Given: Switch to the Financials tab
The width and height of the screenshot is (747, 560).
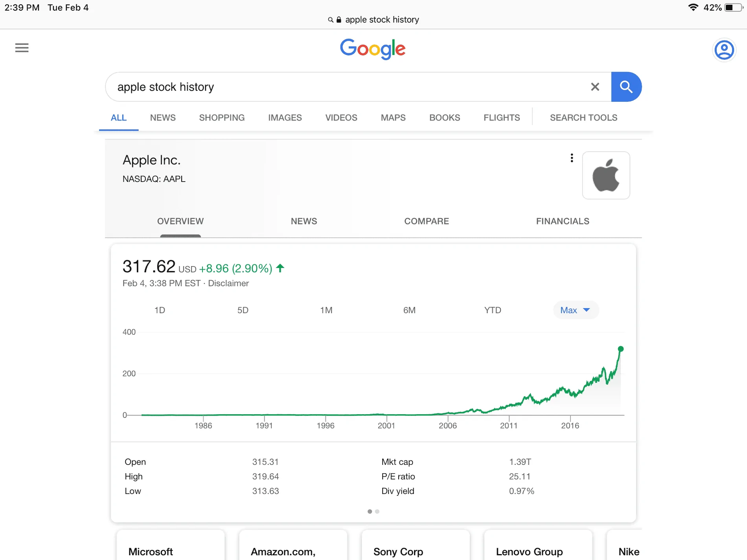Looking at the screenshot, I should tap(562, 221).
